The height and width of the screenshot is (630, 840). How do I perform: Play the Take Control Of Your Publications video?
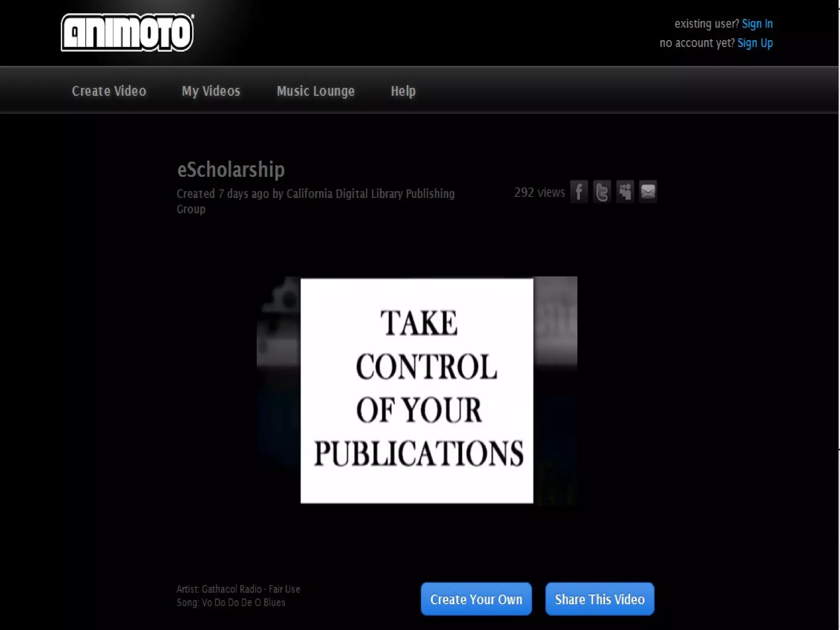[x=417, y=390]
